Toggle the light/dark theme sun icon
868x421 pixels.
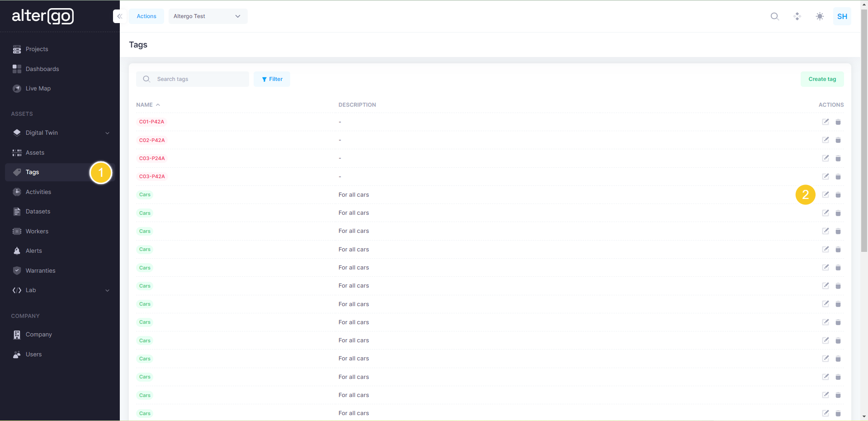point(820,16)
